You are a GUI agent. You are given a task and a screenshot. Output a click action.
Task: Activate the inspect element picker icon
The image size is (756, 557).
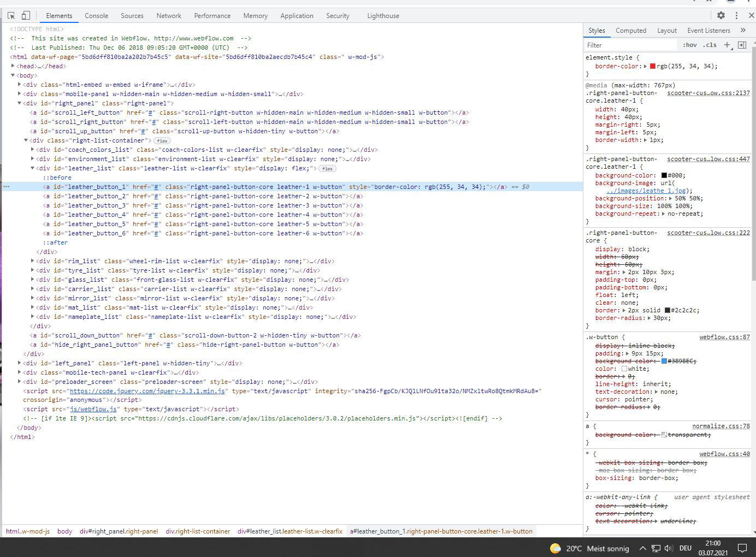pos(11,16)
